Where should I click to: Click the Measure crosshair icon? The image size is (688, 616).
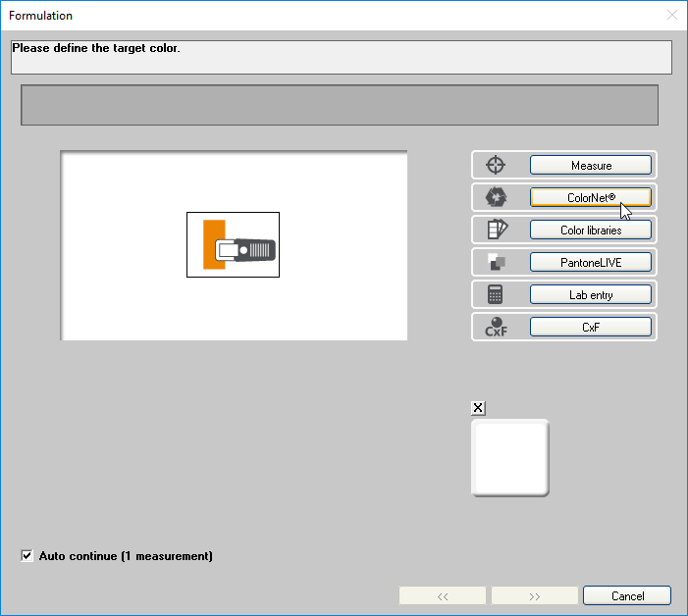pos(496,166)
